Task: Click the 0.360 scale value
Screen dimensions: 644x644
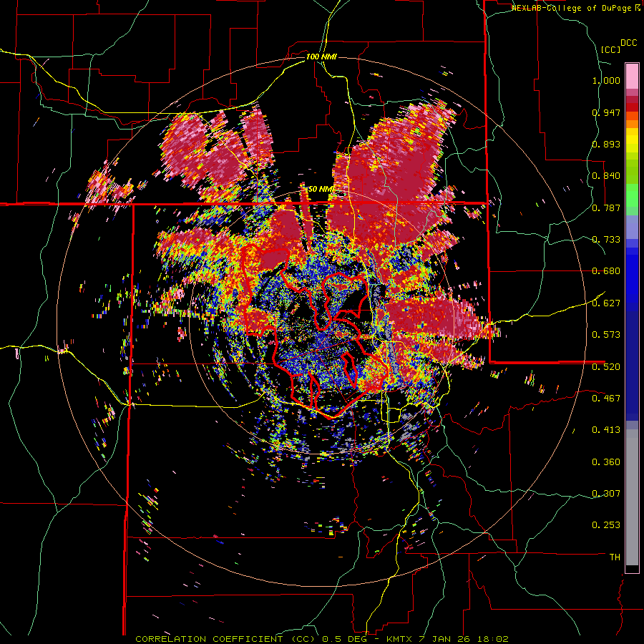Action: pos(606,462)
